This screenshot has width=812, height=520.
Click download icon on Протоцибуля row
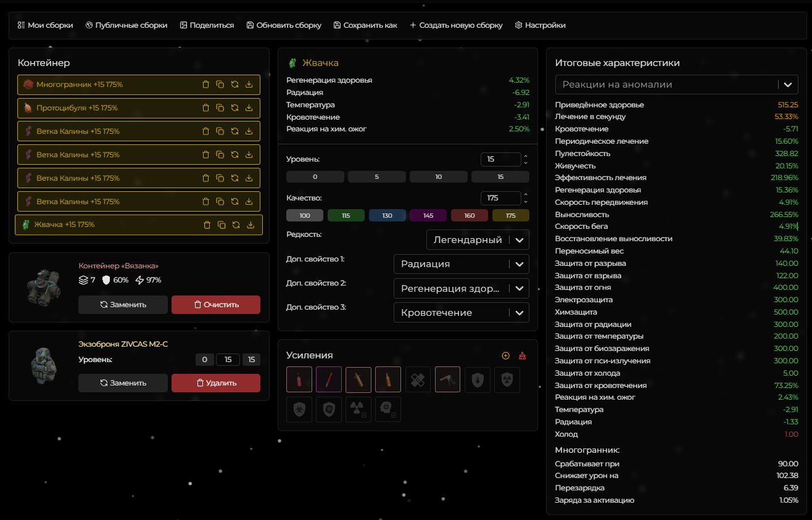tap(249, 108)
